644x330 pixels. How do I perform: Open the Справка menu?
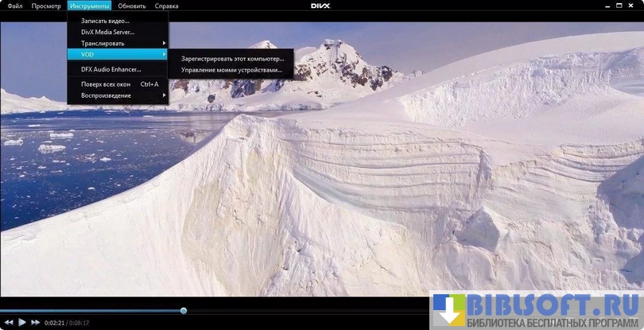[166, 6]
